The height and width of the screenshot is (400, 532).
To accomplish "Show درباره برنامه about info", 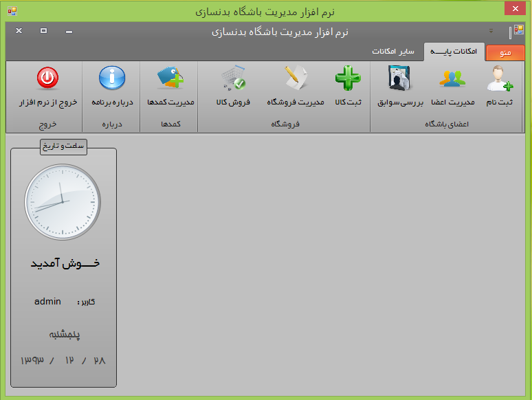I will tap(112, 80).
